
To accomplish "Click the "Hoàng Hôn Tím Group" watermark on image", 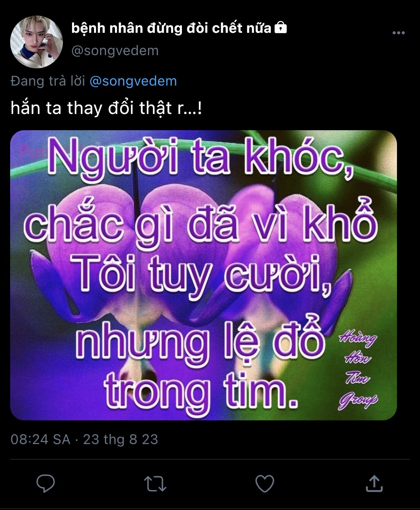I will [x=358, y=370].
